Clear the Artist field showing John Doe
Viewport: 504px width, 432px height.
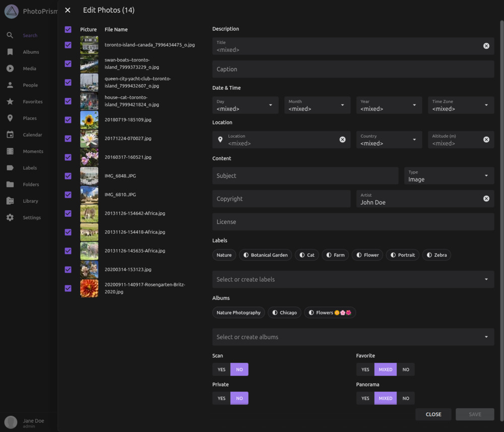pyautogui.click(x=486, y=199)
